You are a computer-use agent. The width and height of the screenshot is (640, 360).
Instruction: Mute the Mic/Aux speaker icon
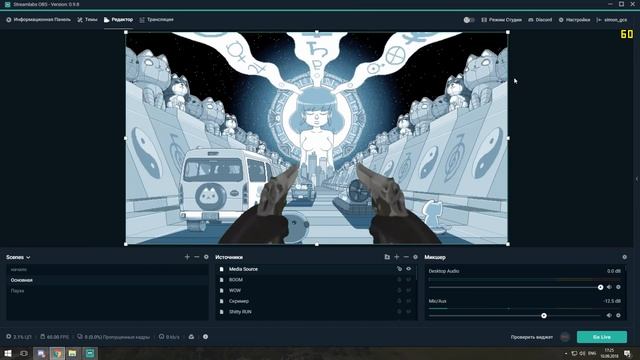click(609, 316)
